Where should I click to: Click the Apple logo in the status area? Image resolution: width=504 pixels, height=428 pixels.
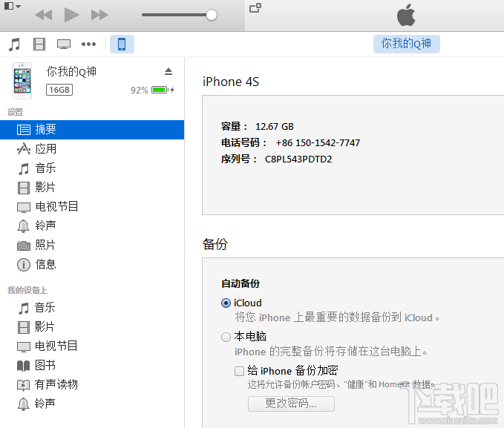tap(406, 15)
